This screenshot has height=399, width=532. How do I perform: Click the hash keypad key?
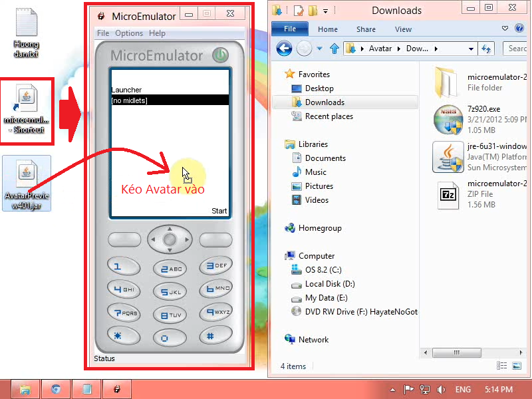215,336
